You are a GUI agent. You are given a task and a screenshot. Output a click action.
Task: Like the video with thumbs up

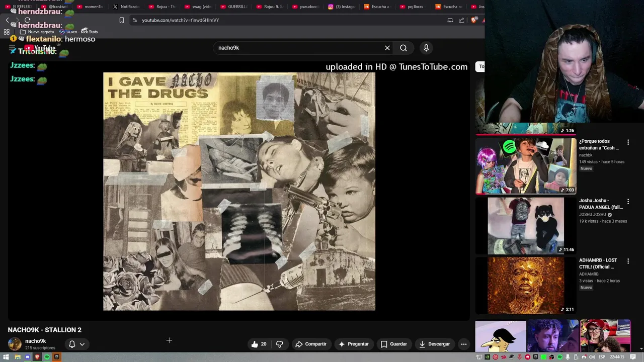coord(259,344)
